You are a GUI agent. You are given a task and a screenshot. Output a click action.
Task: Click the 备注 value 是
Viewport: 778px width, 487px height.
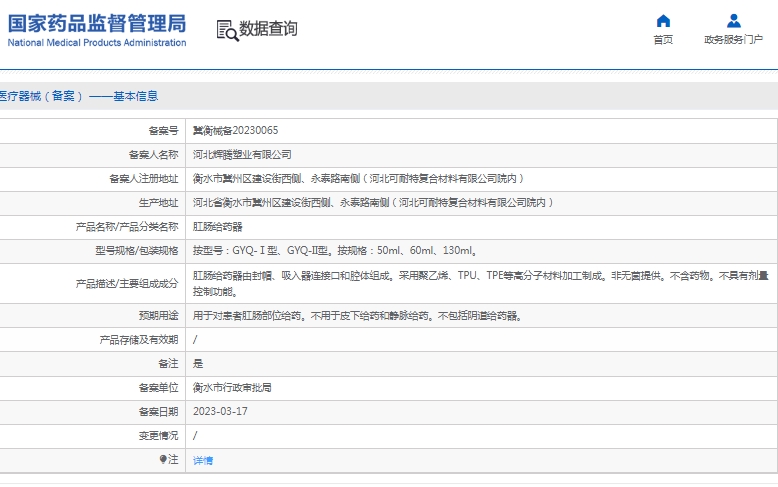(x=198, y=364)
